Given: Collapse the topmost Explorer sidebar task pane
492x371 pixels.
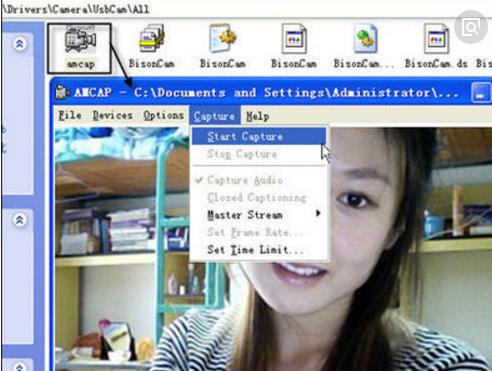Looking at the screenshot, I should pos(20,44).
